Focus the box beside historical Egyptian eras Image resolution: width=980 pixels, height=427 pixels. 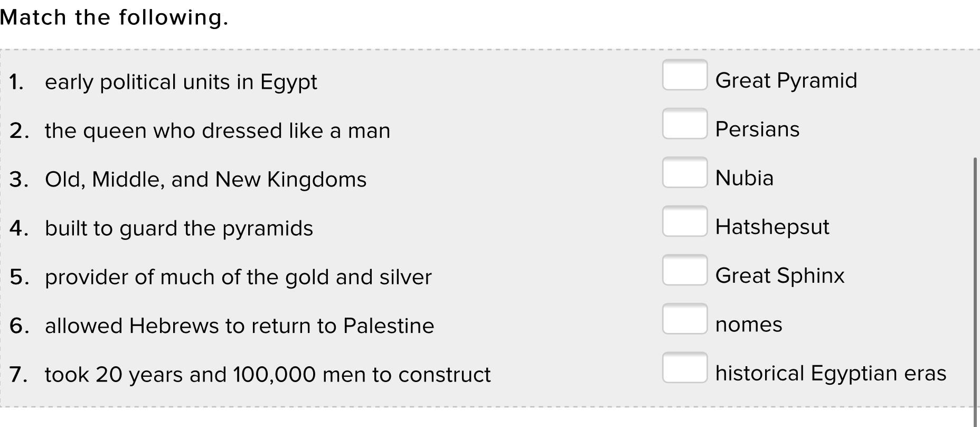point(685,367)
